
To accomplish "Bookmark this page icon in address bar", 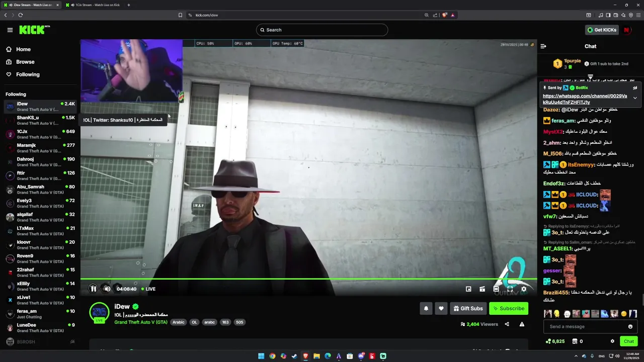I will 180,15.
